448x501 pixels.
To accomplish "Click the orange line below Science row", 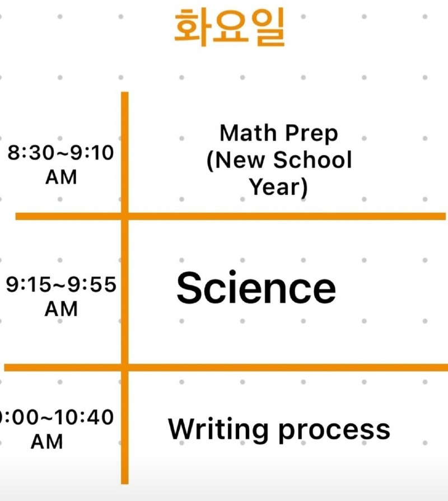I will pos(280,367).
